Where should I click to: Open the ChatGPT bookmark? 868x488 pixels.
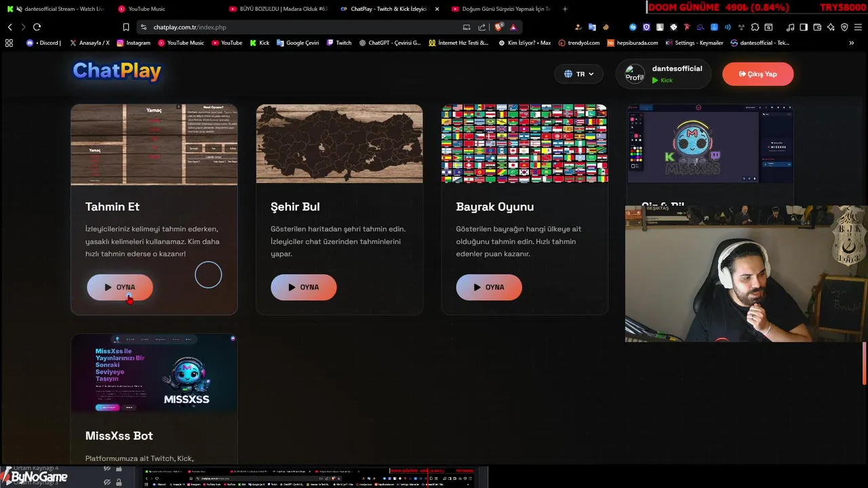click(x=390, y=43)
